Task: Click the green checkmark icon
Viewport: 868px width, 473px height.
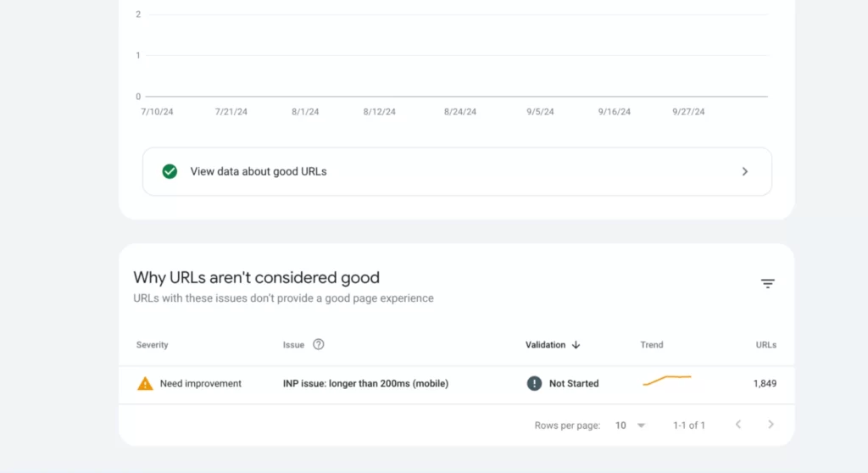Action: [x=170, y=171]
